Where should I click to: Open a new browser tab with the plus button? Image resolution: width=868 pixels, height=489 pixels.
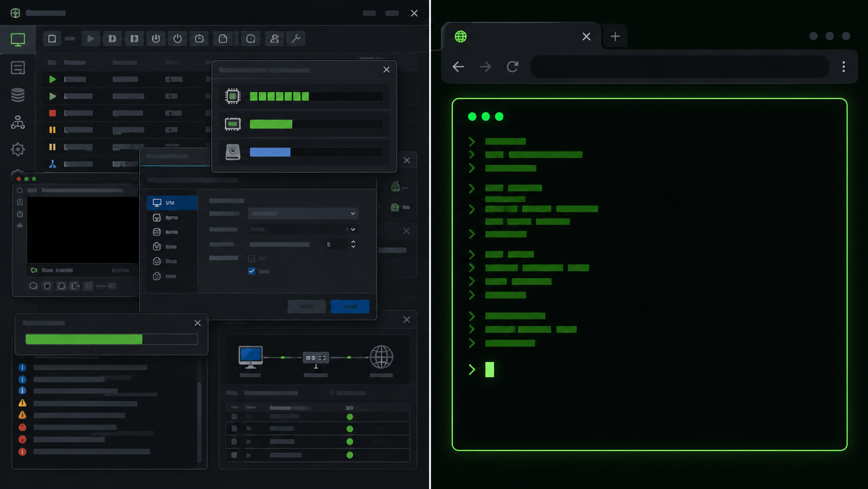[x=615, y=36]
